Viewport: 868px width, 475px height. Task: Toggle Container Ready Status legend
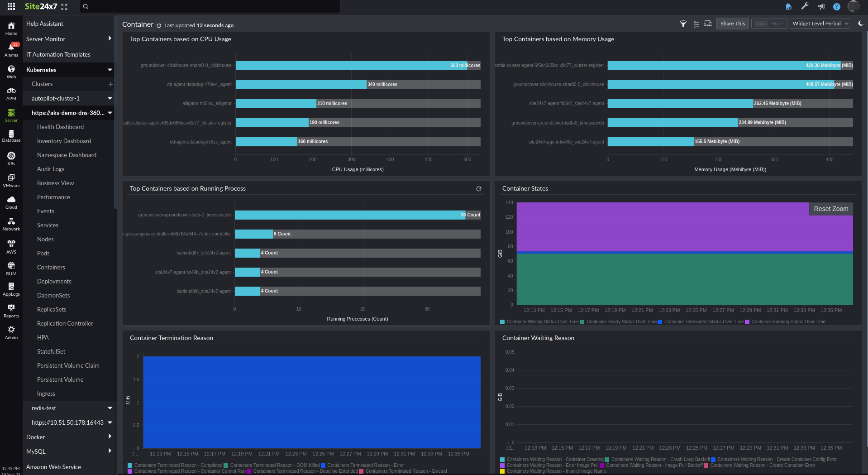click(x=618, y=322)
